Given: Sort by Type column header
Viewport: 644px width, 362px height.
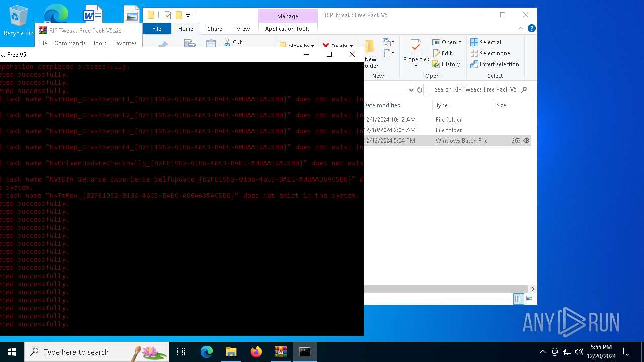Looking at the screenshot, I should click(x=462, y=105).
